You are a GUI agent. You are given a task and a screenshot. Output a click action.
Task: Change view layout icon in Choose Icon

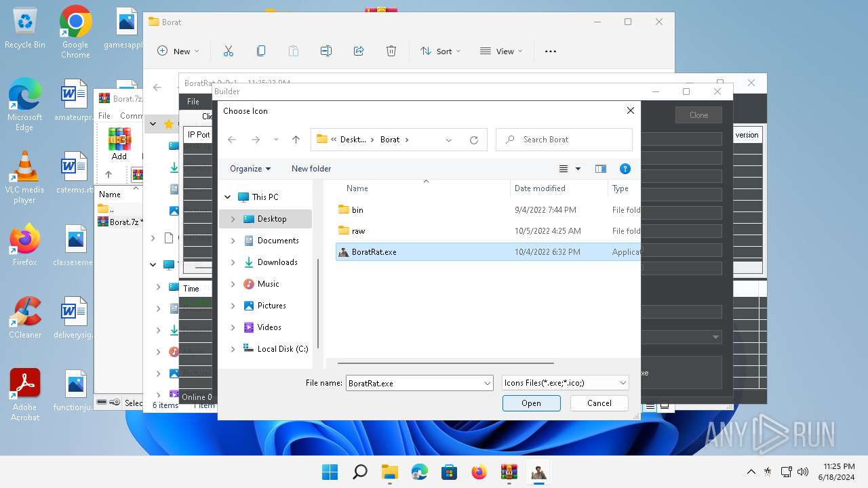click(x=564, y=169)
